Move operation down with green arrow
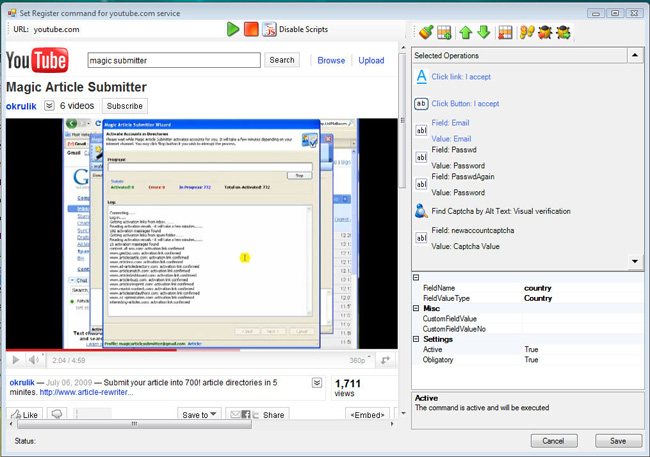Screen dimensions: 650x457 pyautogui.click(x=483, y=32)
